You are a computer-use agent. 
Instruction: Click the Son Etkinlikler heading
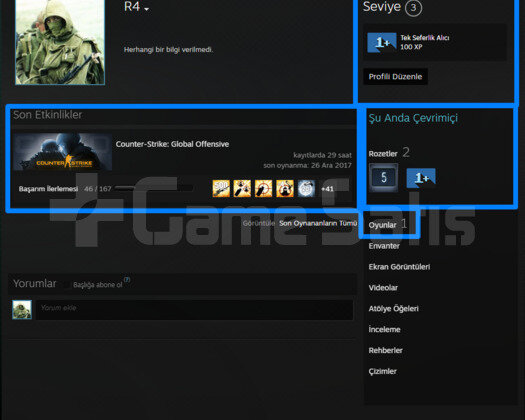[48, 115]
